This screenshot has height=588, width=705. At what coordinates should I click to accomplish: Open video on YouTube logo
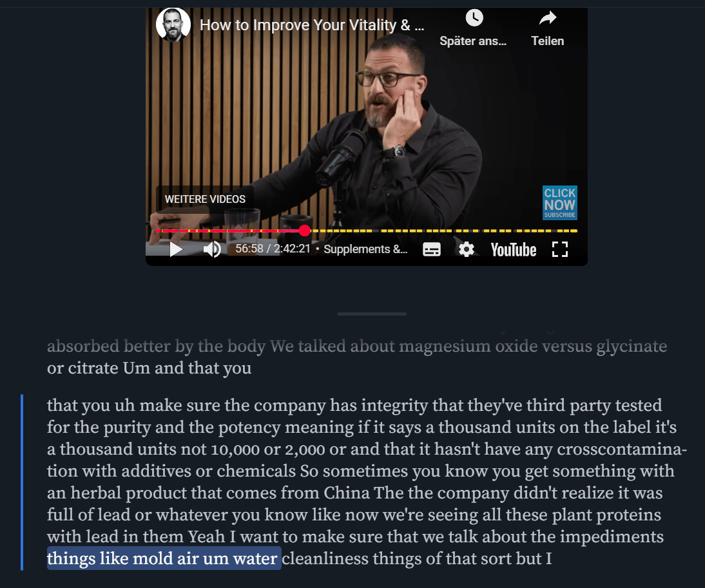coord(514,250)
